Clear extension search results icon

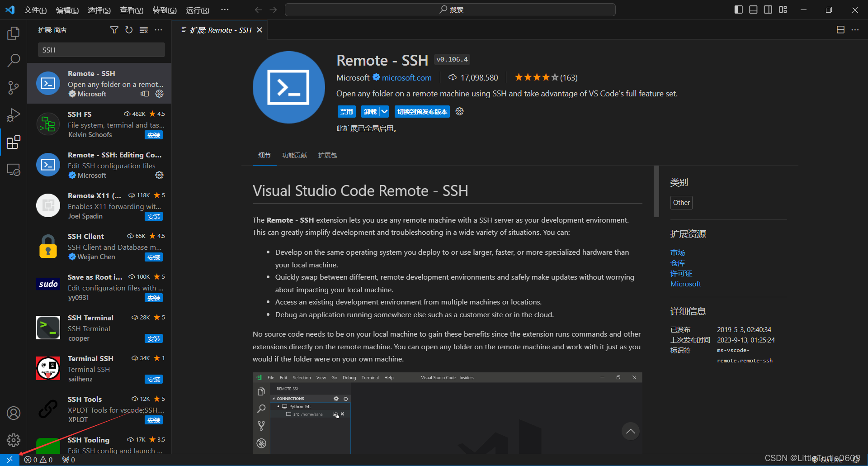pos(144,30)
